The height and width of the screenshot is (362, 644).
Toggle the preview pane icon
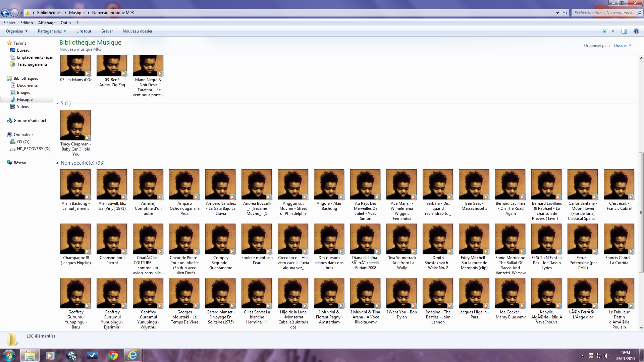[624, 31]
